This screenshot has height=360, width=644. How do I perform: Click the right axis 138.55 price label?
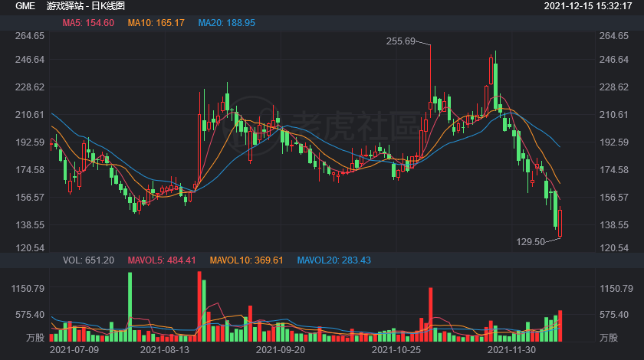pos(614,224)
